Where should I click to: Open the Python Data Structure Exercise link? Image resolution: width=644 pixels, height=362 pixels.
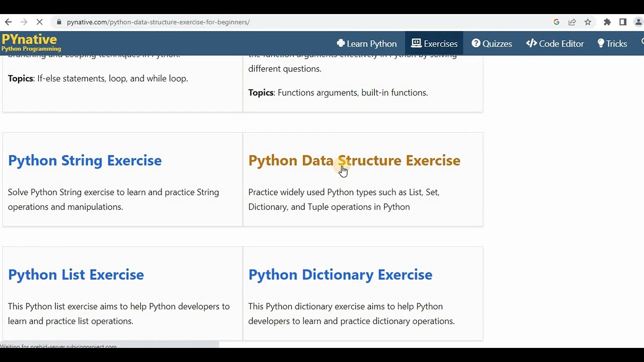point(354,160)
